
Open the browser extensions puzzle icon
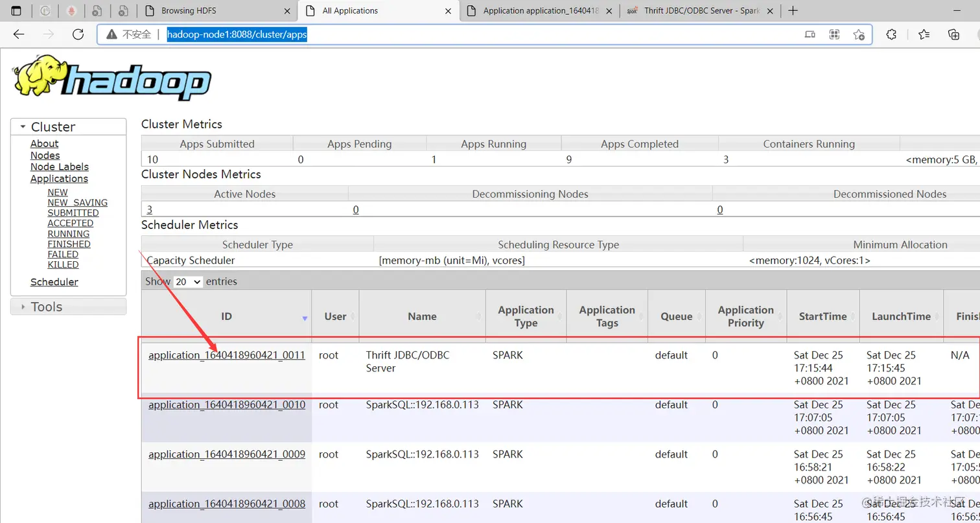[891, 34]
